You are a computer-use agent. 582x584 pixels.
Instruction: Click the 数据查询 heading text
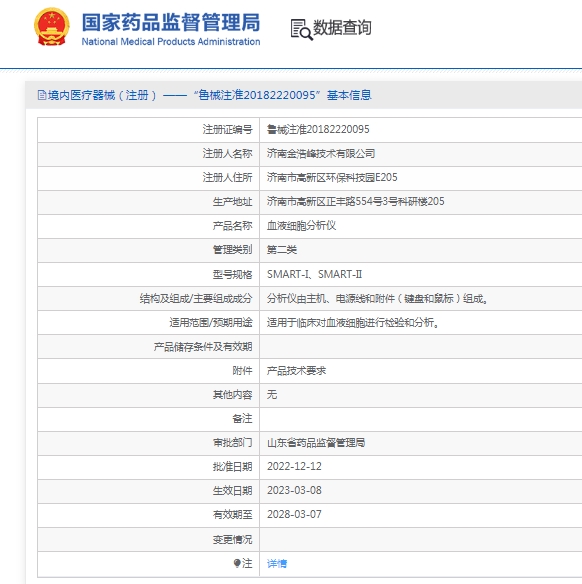coord(342,28)
